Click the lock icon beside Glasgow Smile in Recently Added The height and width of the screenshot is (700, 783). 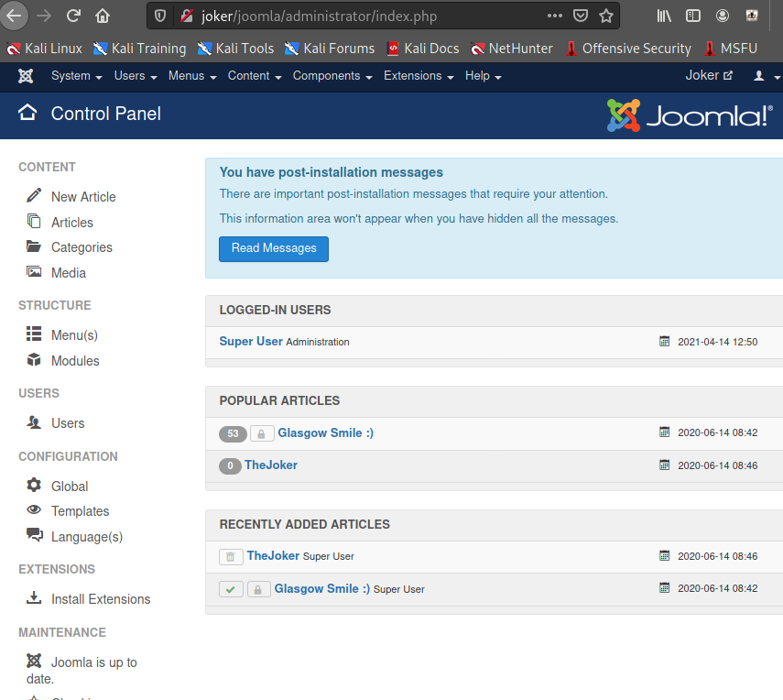258,589
